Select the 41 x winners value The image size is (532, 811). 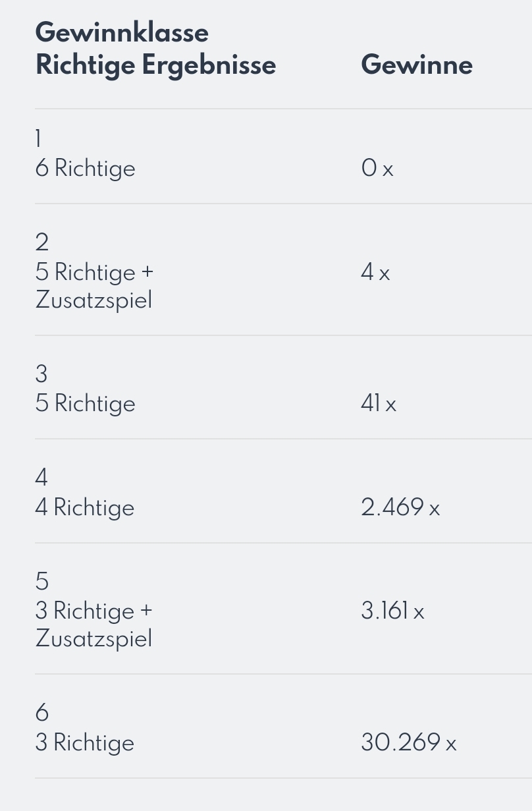click(x=379, y=404)
